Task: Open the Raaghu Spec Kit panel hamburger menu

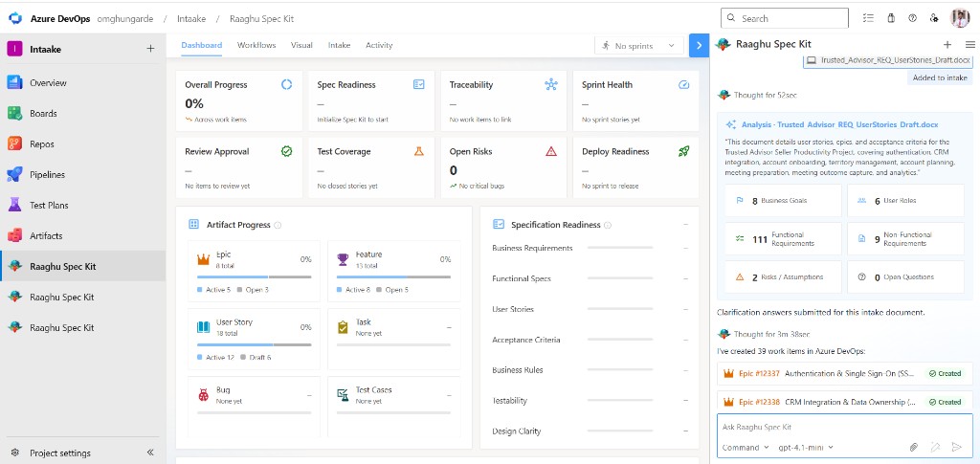Action: tap(970, 44)
